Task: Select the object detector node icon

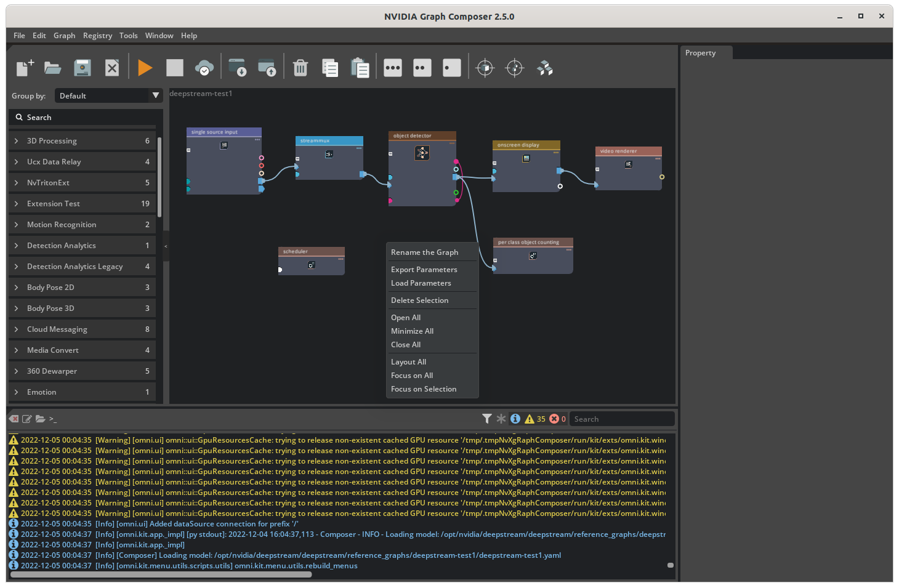Action: pyautogui.click(x=422, y=153)
